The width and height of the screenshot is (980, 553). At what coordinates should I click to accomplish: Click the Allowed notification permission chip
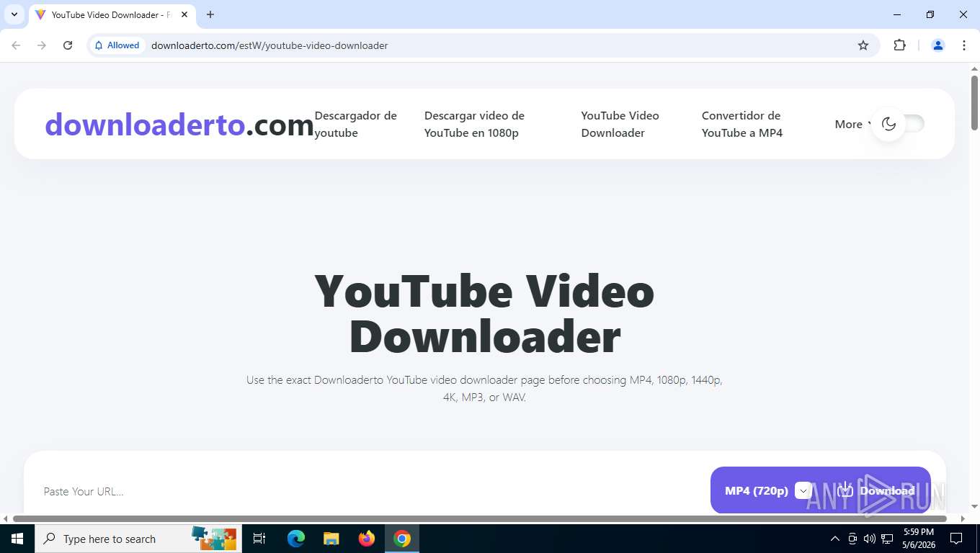coord(117,45)
